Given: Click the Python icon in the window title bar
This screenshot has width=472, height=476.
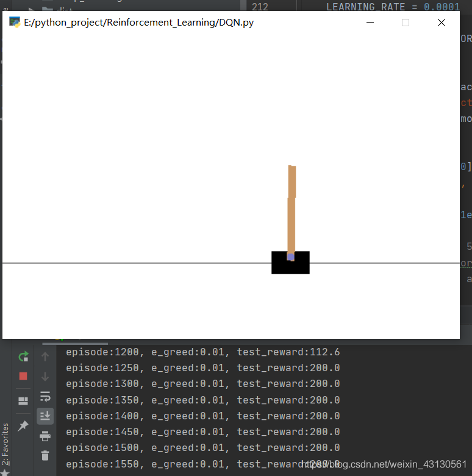Looking at the screenshot, I should click(x=14, y=23).
